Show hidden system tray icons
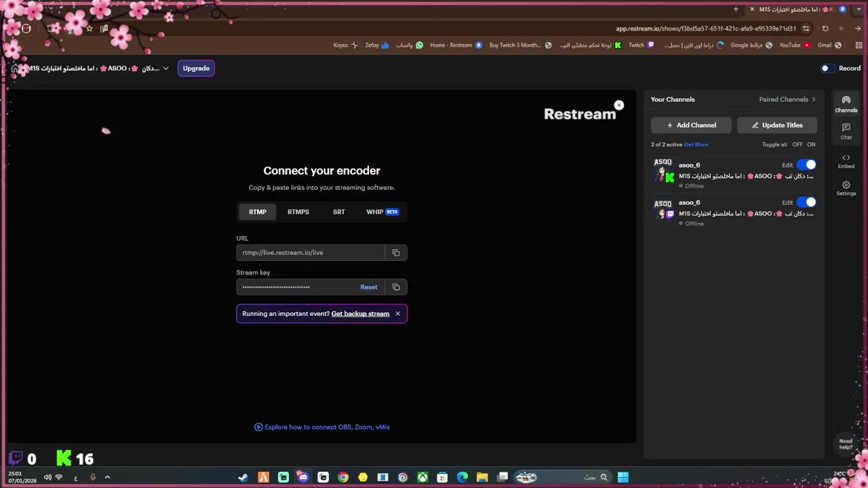The image size is (868, 488). pyautogui.click(x=107, y=477)
